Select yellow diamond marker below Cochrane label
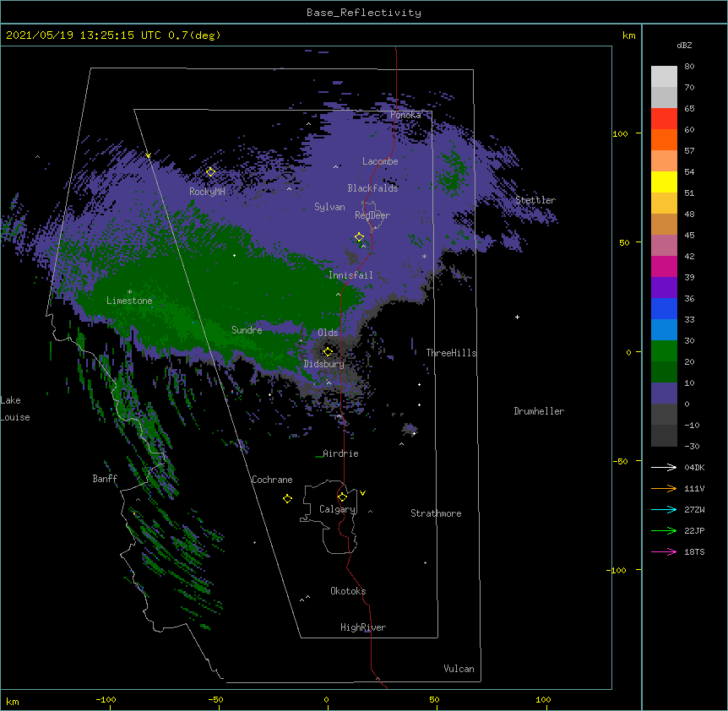728x711 pixels. pyautogui.click(x=287, y=498)
